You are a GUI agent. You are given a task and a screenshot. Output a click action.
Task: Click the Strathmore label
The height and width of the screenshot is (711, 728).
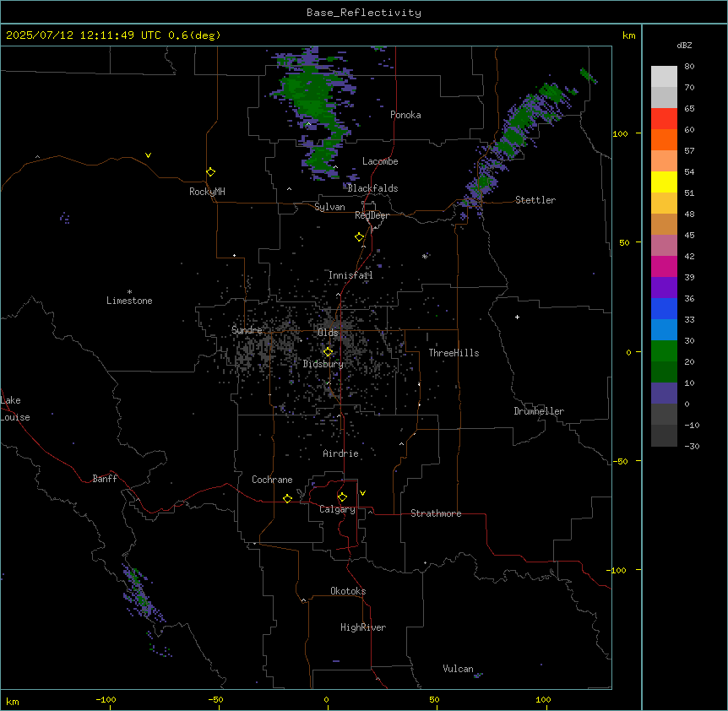pos(436,513)
